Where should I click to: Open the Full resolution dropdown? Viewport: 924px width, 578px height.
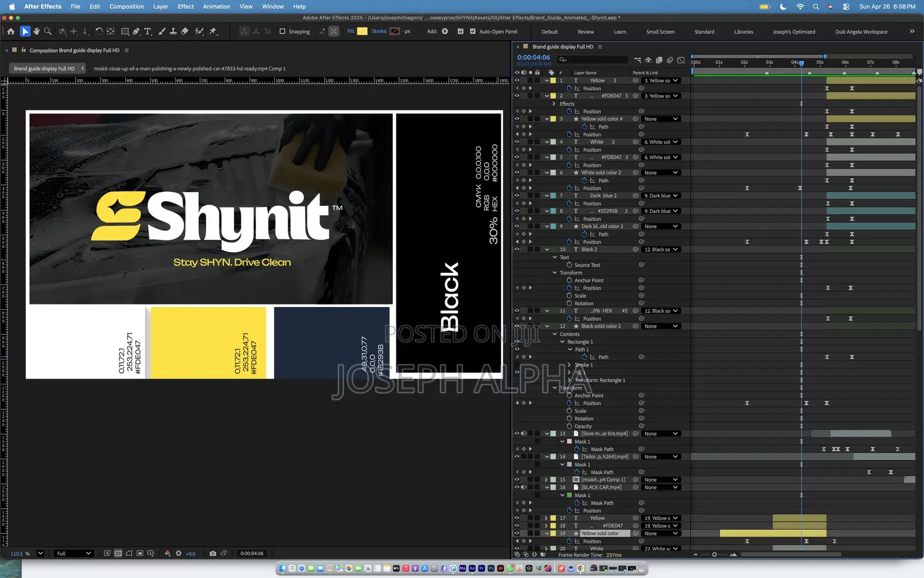pyautogui.click(x=73, y=553)
